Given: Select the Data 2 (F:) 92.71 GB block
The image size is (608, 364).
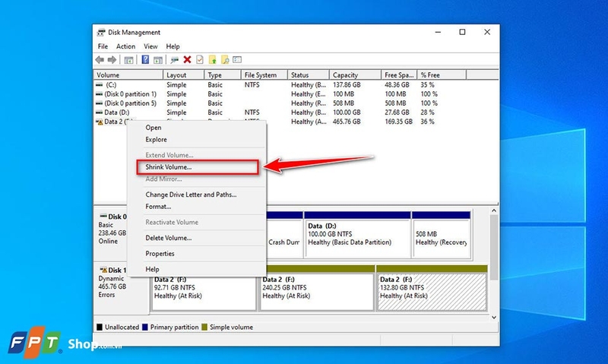Looking at the screenshot, I should pyautogui.click(x=204, y=293).
